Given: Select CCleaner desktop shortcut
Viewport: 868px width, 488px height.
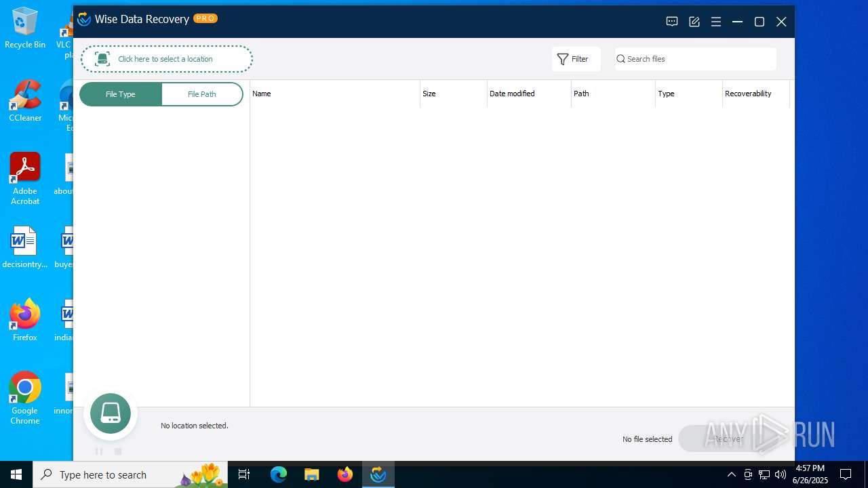Looking at the screenshot, I should (25, 100).
